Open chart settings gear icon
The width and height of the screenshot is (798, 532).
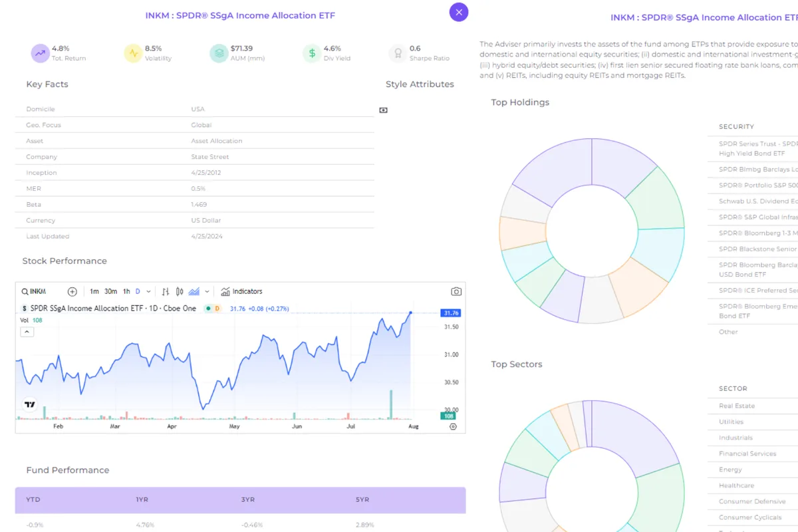454,427
